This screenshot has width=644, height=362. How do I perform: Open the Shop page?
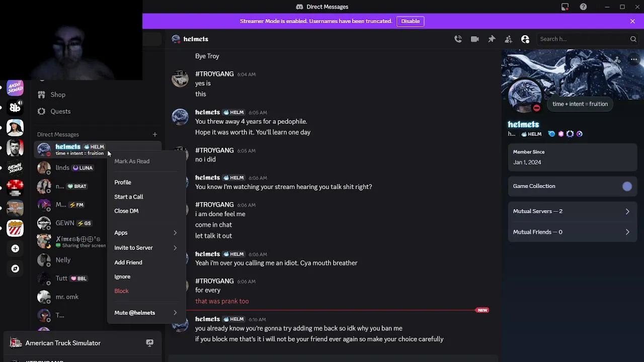[x=58, y=95]
